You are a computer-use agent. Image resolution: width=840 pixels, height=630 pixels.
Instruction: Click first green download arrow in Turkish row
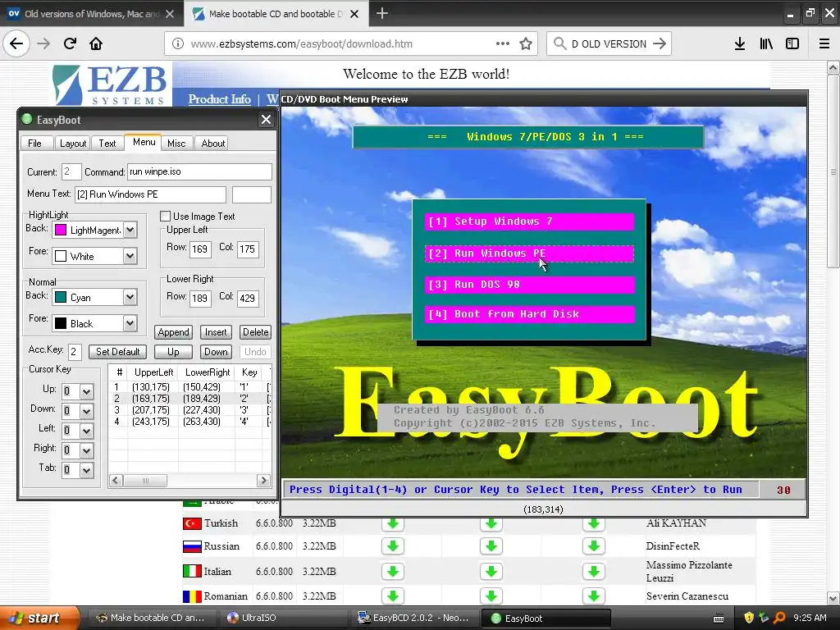click(393, 523)
